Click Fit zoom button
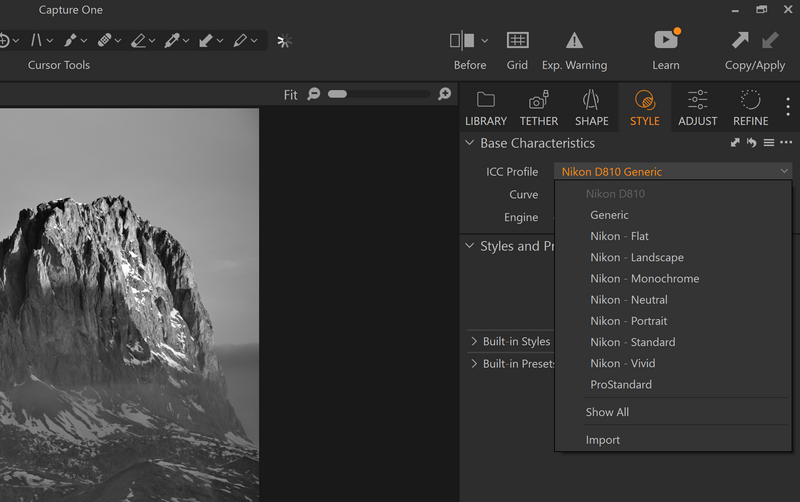This screenshot has height=502, width=800. 290,95
